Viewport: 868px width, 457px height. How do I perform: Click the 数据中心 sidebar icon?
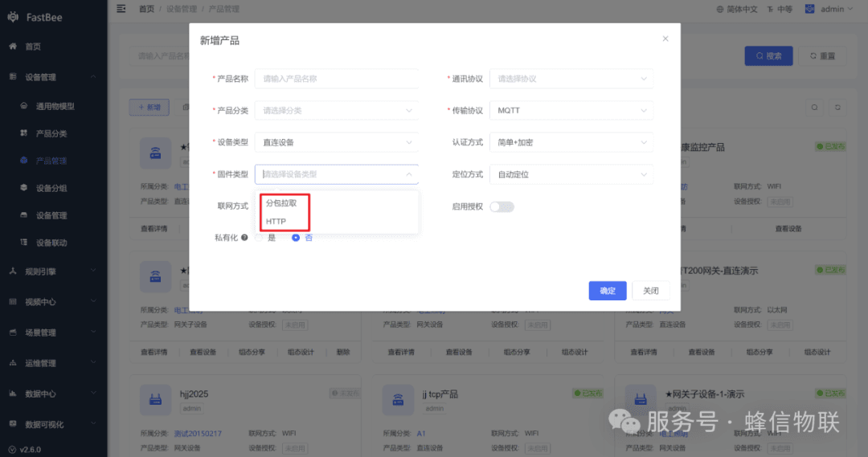13,394
